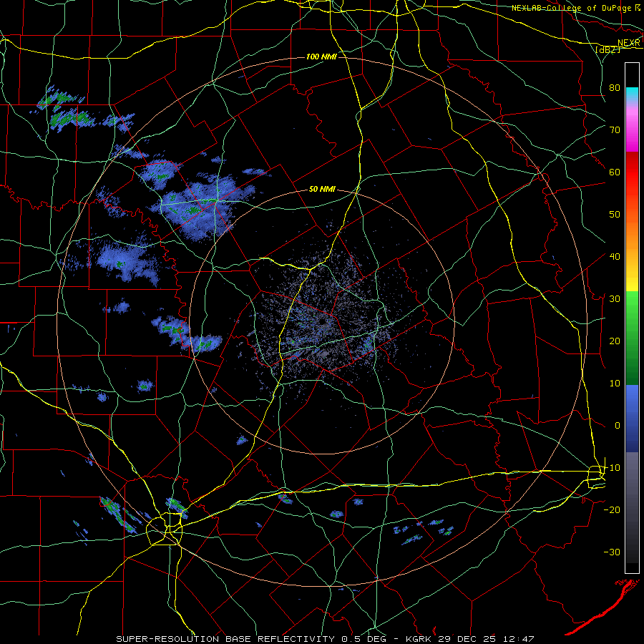Click the -10 dBZ tick label
This screenshot has width=644, height=644.
612,468
